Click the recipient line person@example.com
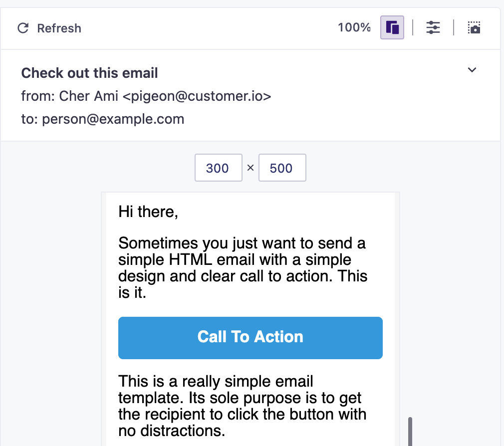The image size is (504, 446). tap(103, 119)
